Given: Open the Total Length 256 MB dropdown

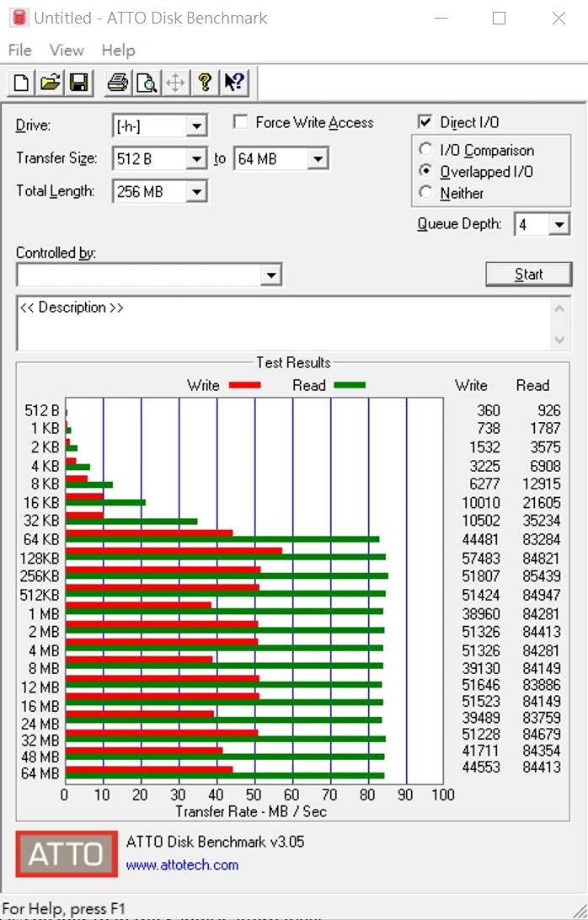Looking at the screenshot, I should pyautogui.click(x=196, y=191).
